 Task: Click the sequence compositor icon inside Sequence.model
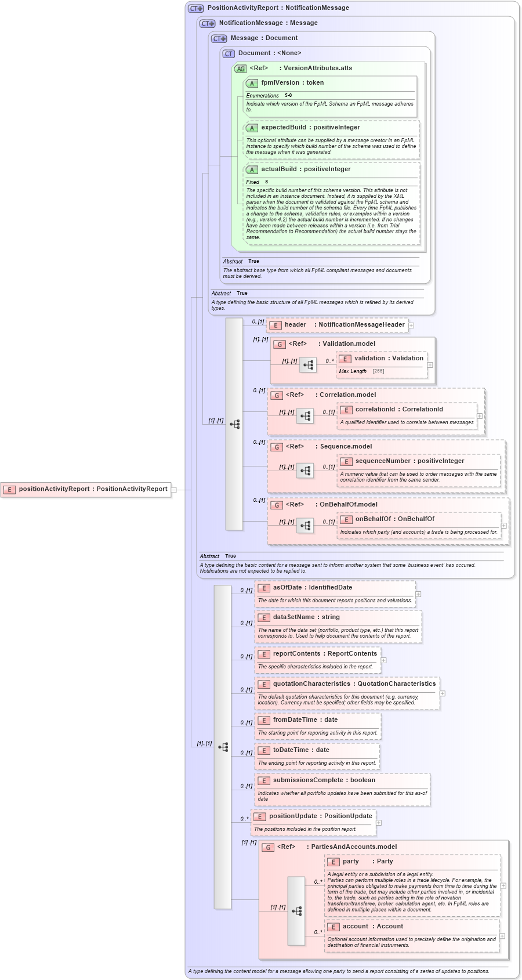pyautogui.click(x=305, y=471)
